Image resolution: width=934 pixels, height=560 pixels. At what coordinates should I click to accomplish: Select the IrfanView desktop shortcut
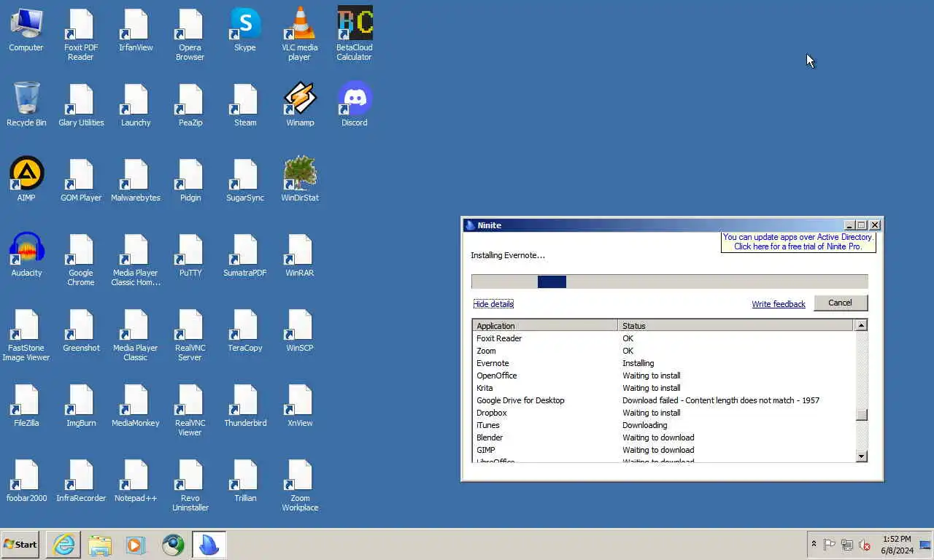click(136, 31)
